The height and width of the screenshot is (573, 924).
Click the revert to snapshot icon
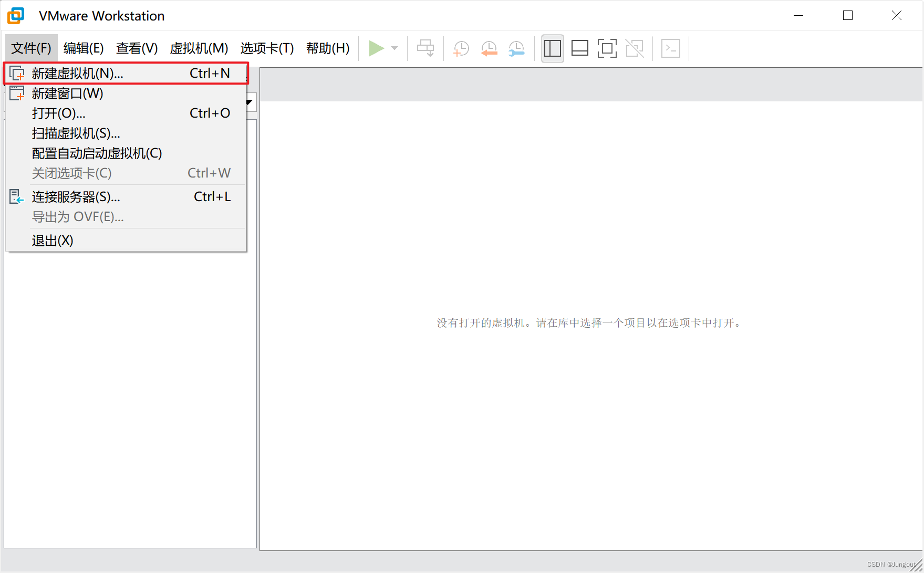[489, 48]
